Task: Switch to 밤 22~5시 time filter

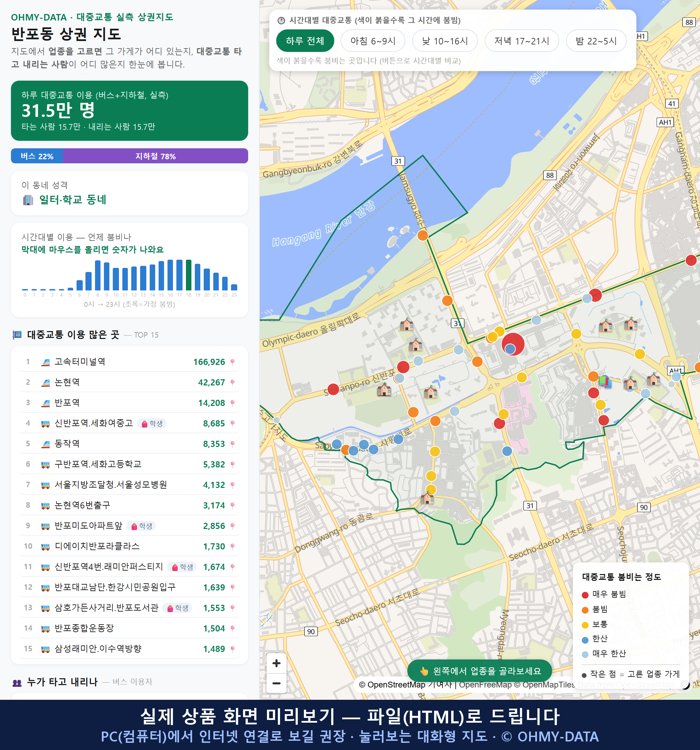Action: pos(596,41)
